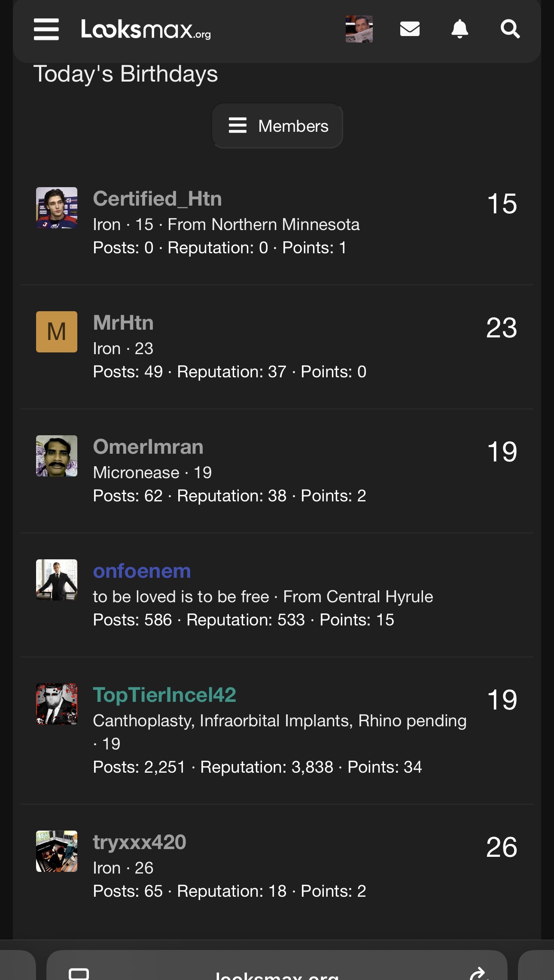The width and height of the screenshot is (554, 980).
Task: Open Certified_Htn's profile
Action: [x=157, y=199]
